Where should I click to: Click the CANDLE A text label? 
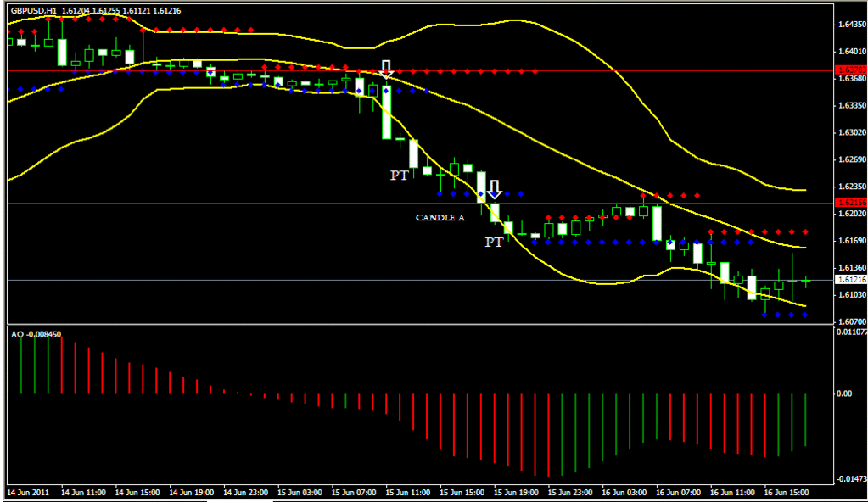click(x=440, y=218)
